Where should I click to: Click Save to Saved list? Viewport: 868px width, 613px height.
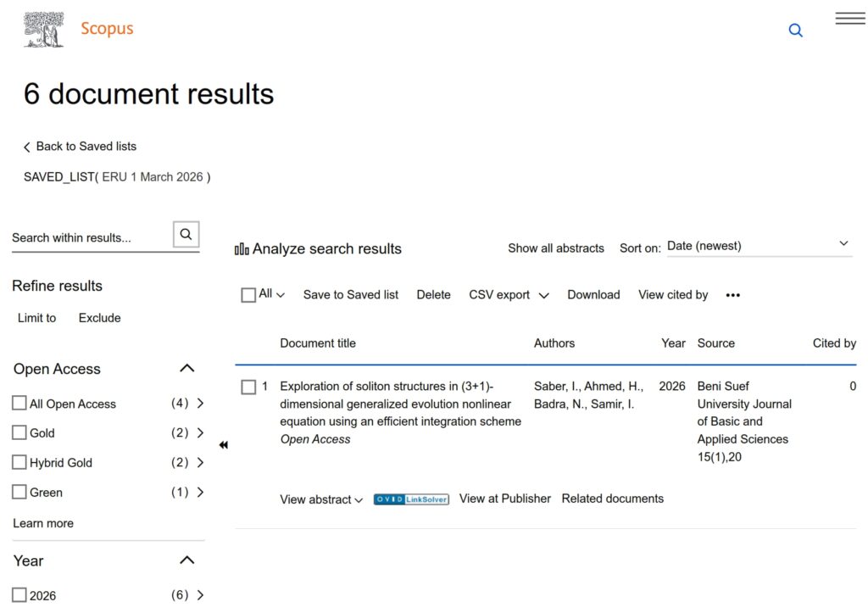[x=351, y=295]
